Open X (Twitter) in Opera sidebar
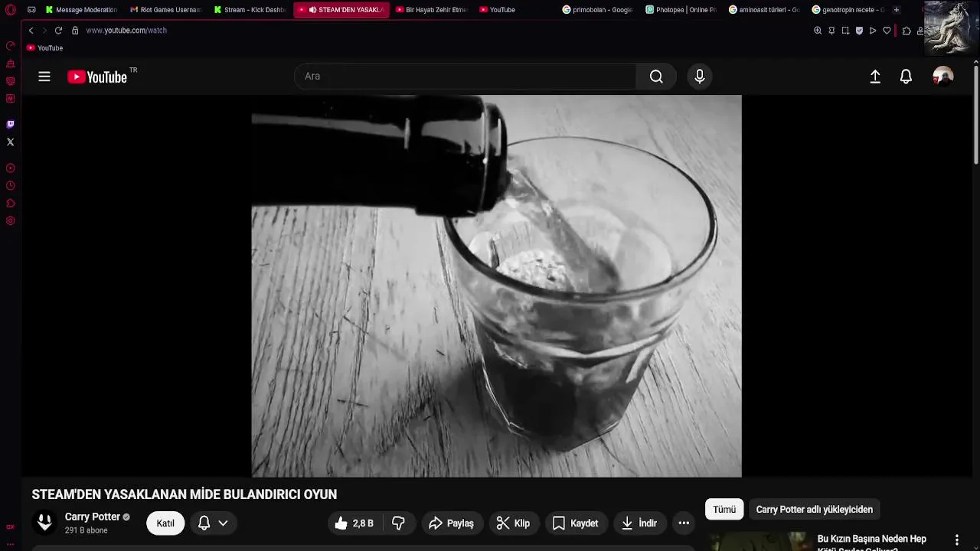The height and width of the screenshot is (551, 980). click(10, 142)
